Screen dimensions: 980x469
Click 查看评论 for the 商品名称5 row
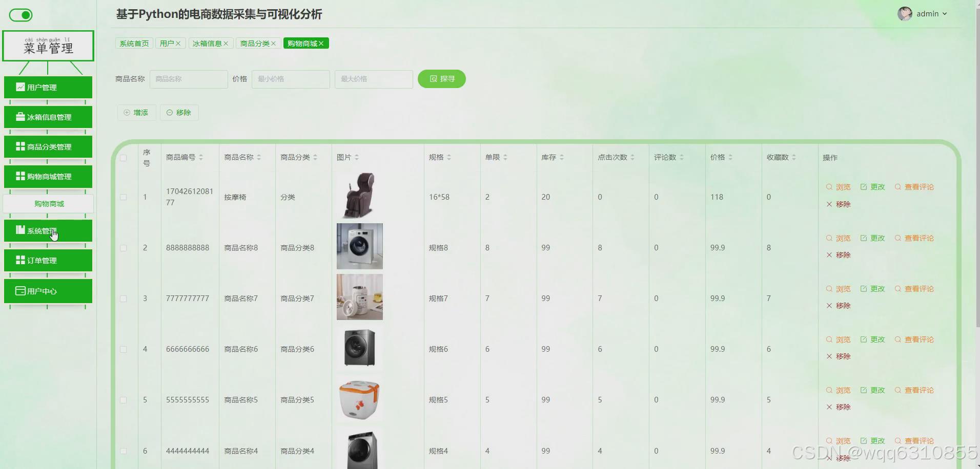pyautogui.click(x=914, y=390)
